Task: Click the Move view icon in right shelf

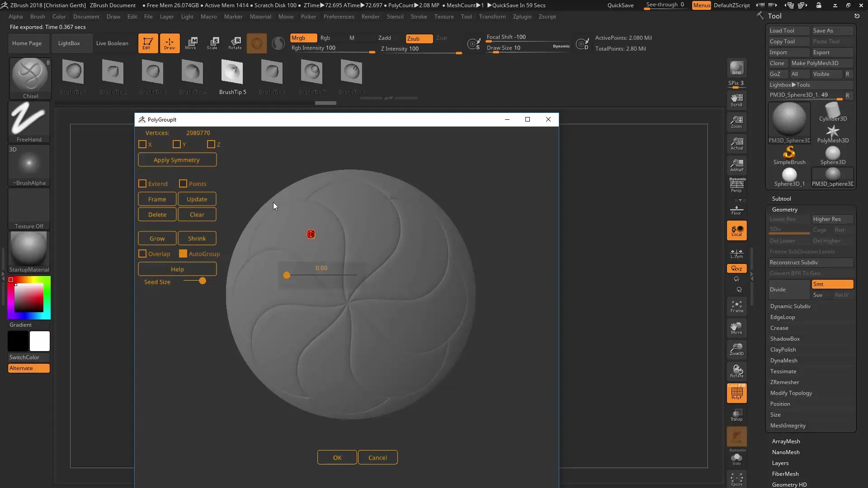Action: coord(736,328)
